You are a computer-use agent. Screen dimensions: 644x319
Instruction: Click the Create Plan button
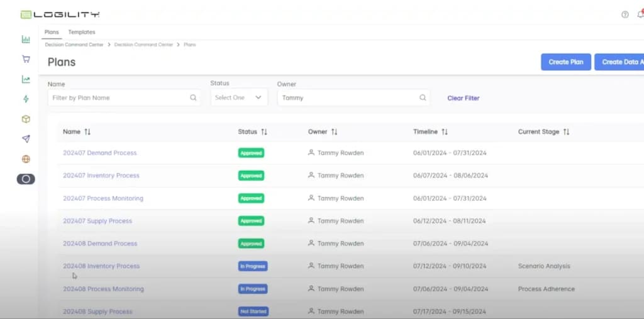pos(565,62)
